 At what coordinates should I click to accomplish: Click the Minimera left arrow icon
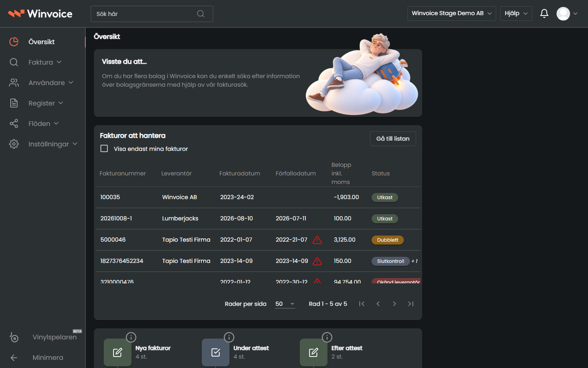coord(14,357)
